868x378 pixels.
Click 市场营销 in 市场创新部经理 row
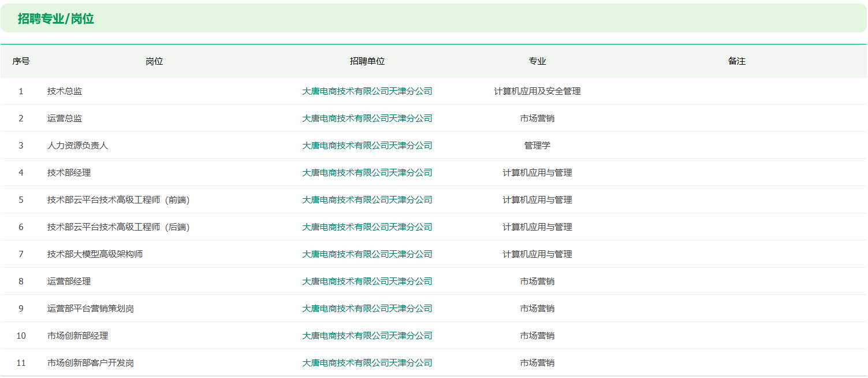pyautogui.click(x=538, y=336)
